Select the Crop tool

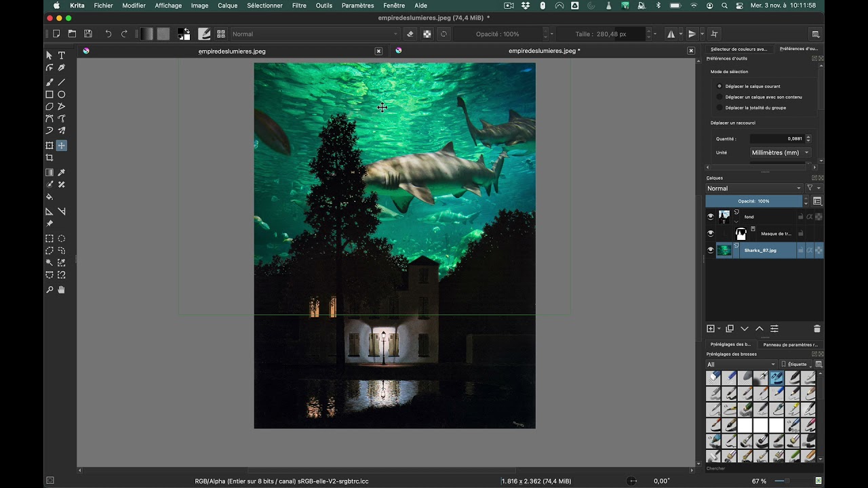coord(50,158)
